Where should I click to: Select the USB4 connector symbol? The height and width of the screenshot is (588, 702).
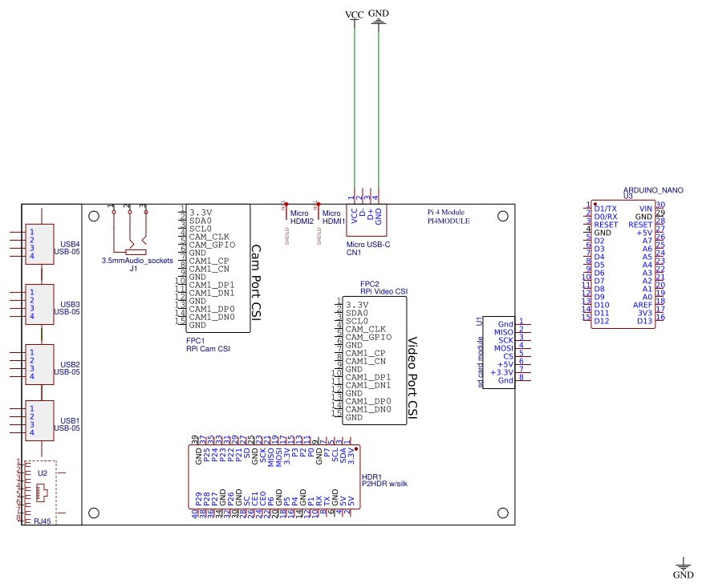(x=39, y=245)
